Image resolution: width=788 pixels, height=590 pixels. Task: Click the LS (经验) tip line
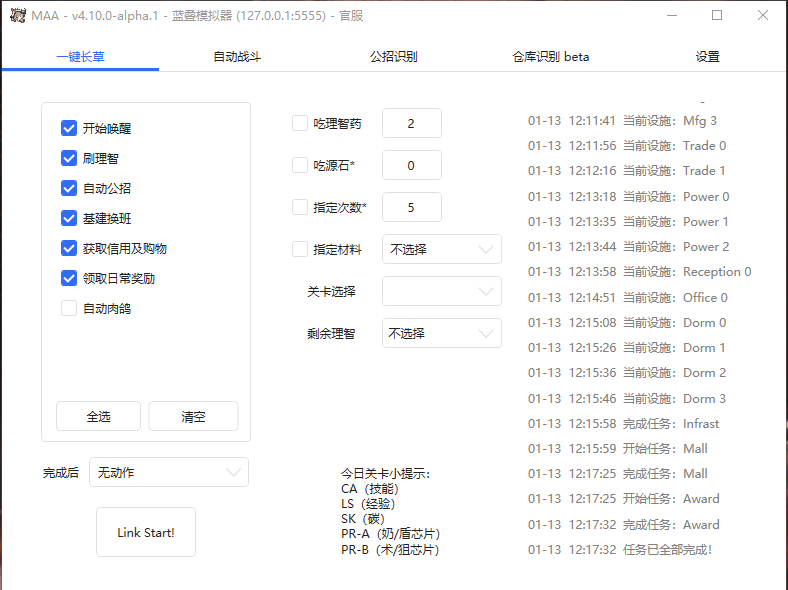(368, 504)
